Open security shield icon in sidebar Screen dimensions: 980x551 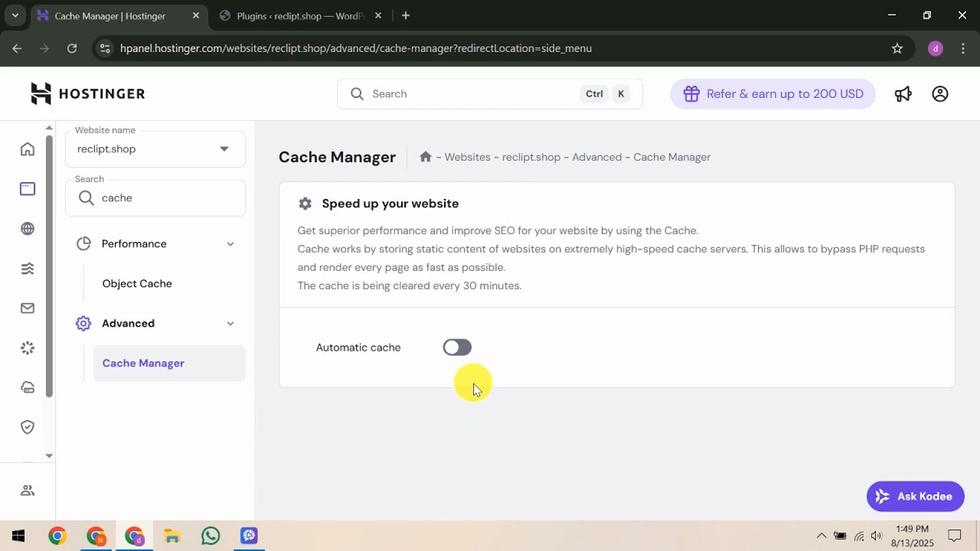tap(28, 427)
